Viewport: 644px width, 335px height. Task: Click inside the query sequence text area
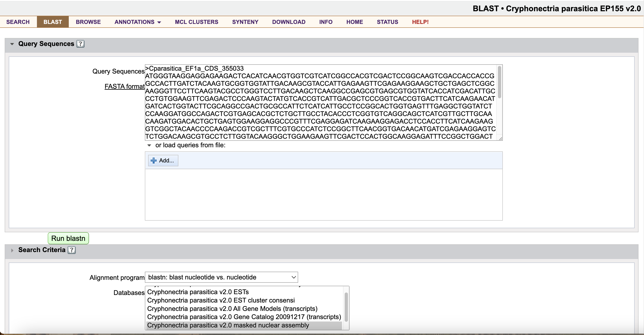coord(320,103)
